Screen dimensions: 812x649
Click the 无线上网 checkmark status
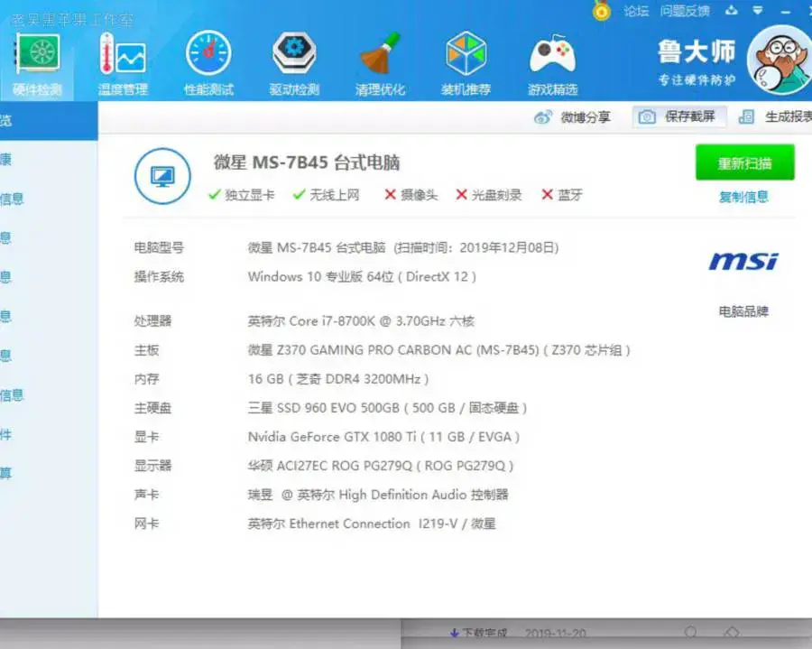point(326,195)
